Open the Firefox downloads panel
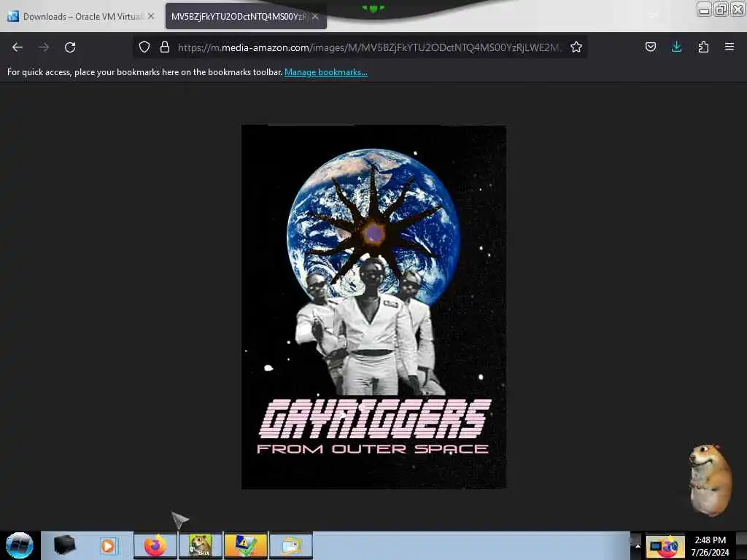 tap(676, 47)
